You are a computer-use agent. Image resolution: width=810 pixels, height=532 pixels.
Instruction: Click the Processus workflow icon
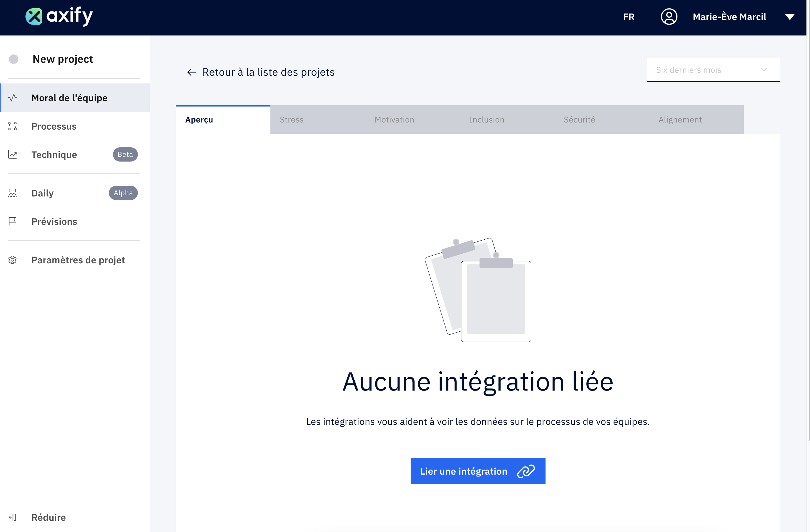13,126
